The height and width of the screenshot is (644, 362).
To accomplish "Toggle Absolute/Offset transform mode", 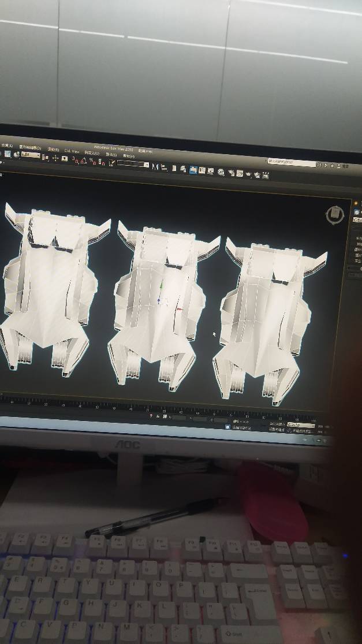I will [x=165, y=416].
